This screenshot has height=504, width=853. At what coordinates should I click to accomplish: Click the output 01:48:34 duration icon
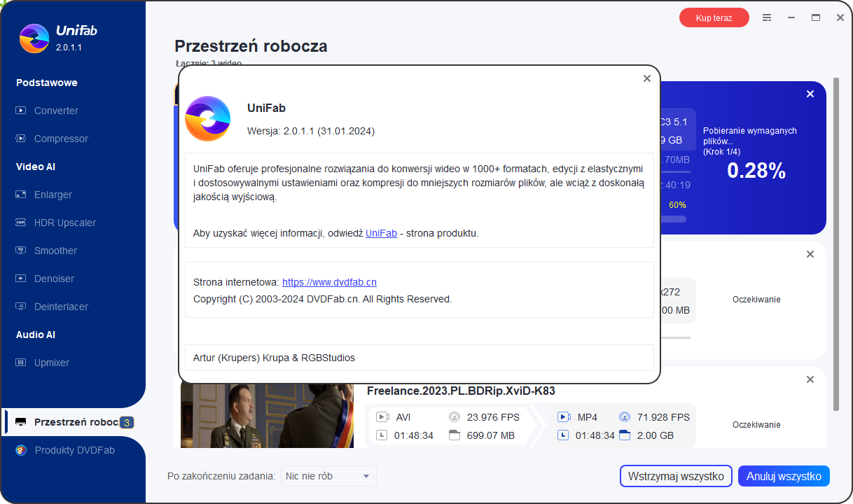tap(564, 435)
